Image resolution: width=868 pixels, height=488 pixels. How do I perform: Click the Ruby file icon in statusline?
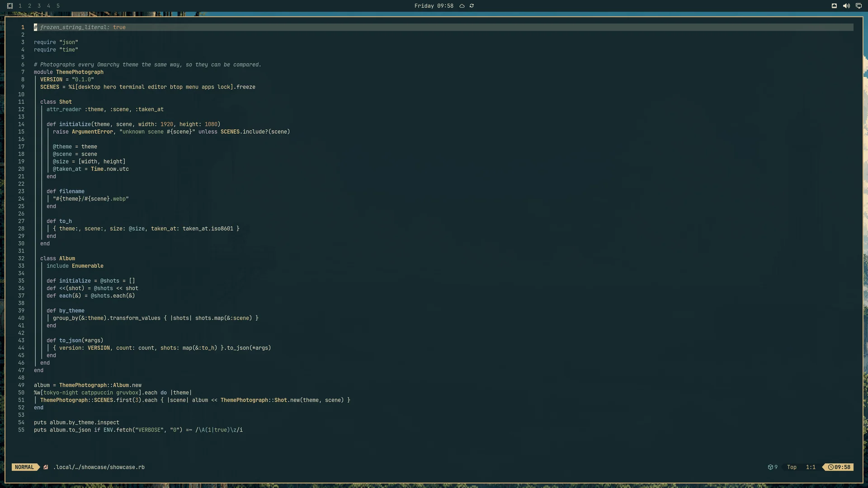[x=46, y=467]
